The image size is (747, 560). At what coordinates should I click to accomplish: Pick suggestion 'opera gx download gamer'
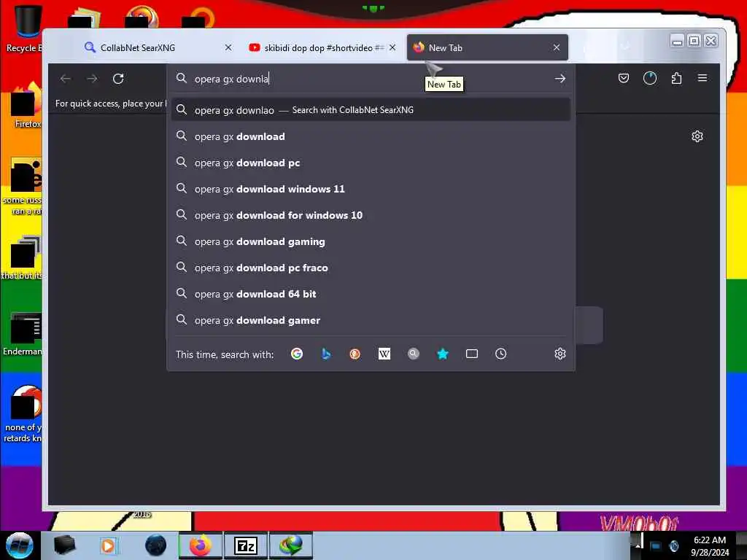(371, 320)
